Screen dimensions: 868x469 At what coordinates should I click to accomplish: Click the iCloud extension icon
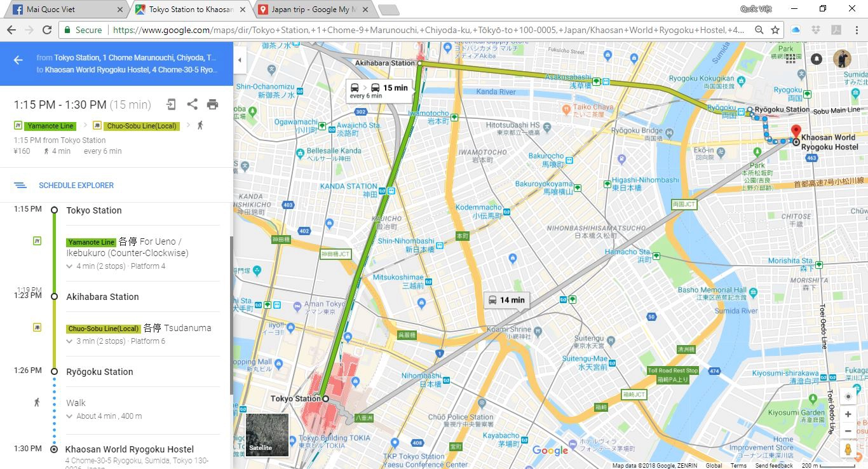[x=795, y=30]
